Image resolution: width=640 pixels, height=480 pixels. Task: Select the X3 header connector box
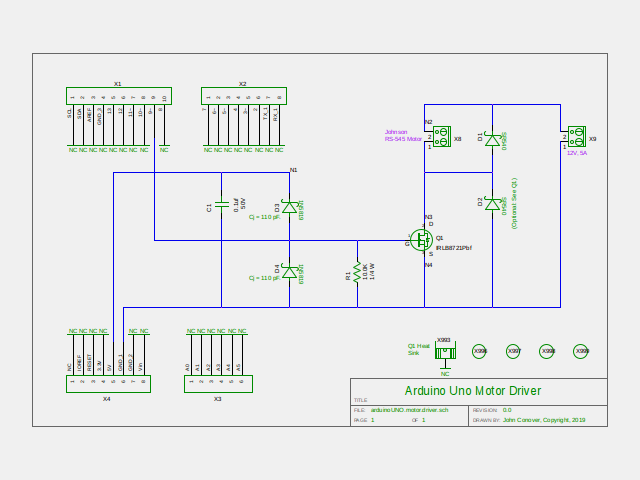(x=218, y=384)
